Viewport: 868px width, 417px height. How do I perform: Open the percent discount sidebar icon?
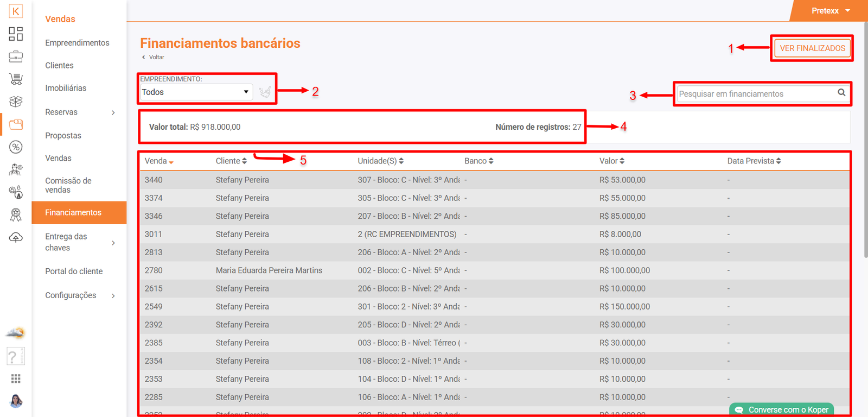16,147
